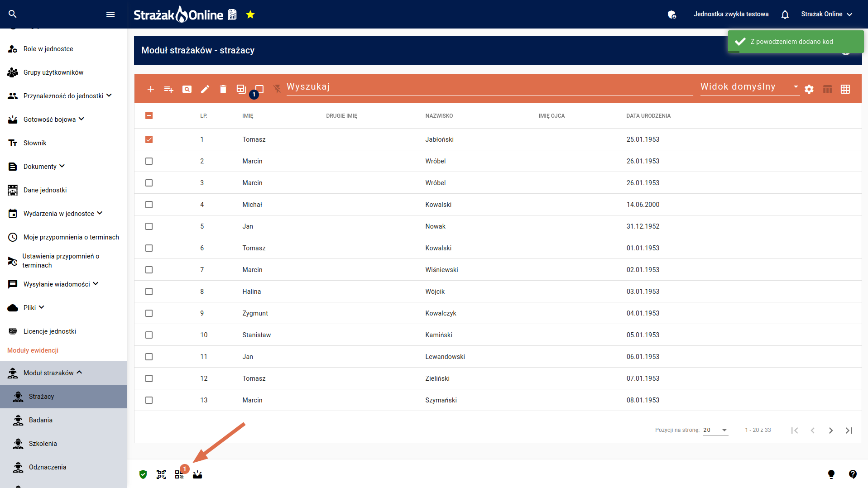The image size is (868, 488).
Task: Tick the checkbox for Jan Nowak
Action: pos(149,226)
